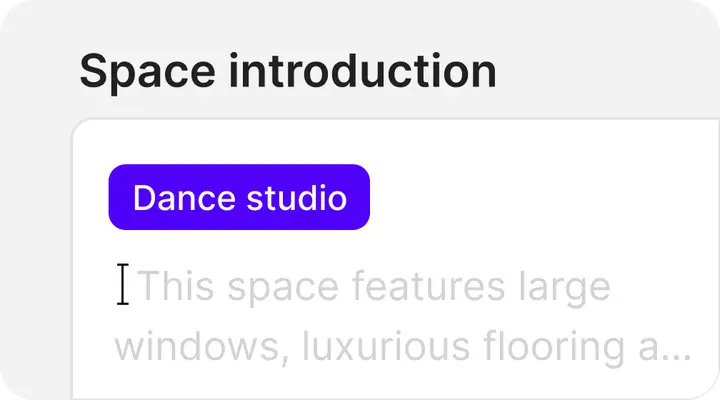The height and width of the screenshot is (400, 720).
Task: Click placeholder line 'This space features large'
Action: [x=373, y=288]
